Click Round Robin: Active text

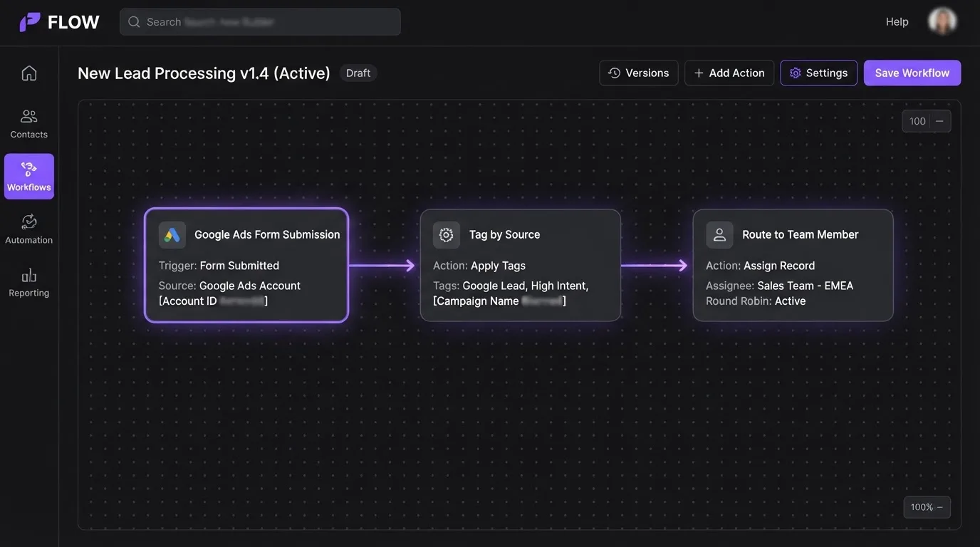click(x=756, y=301)
